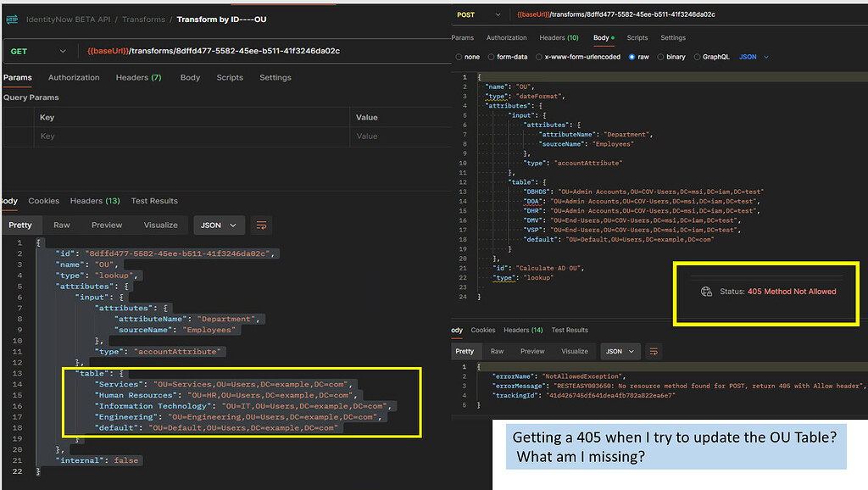Viewport: 868px width, 490px height.
Task: Open the Scripts tab in right request
Action: tap(637, 37)
